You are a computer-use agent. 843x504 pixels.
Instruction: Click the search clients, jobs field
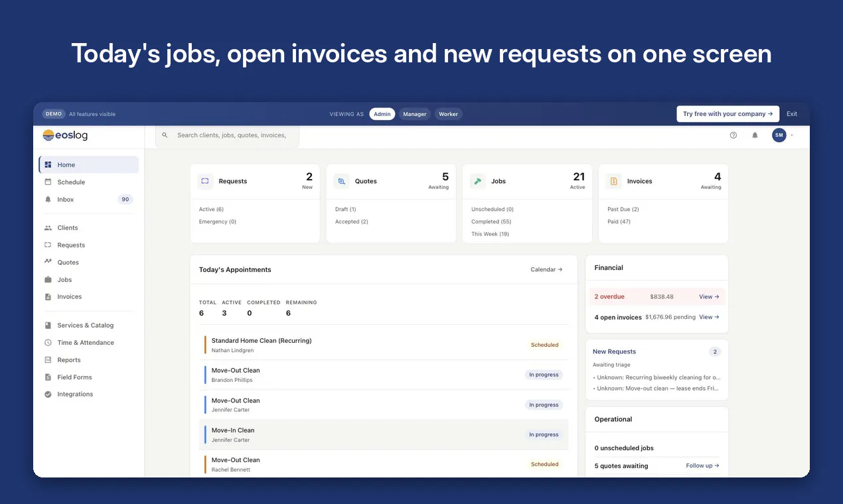tap(228, 135)
